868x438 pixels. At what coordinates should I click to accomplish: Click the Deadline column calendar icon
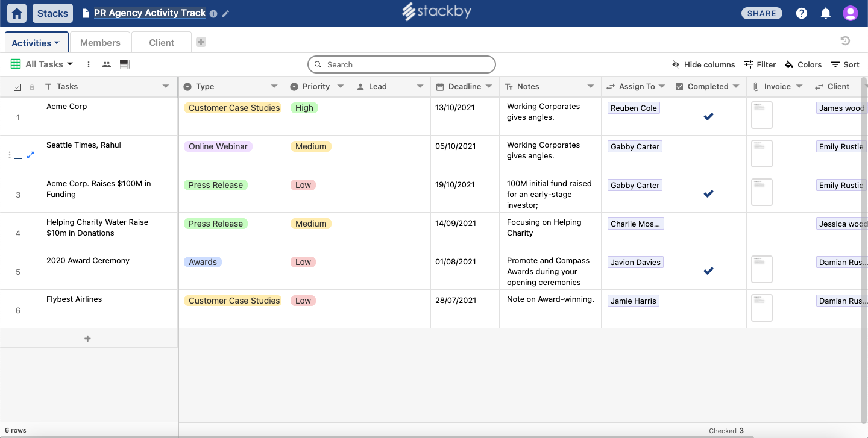tap(440, 87)
